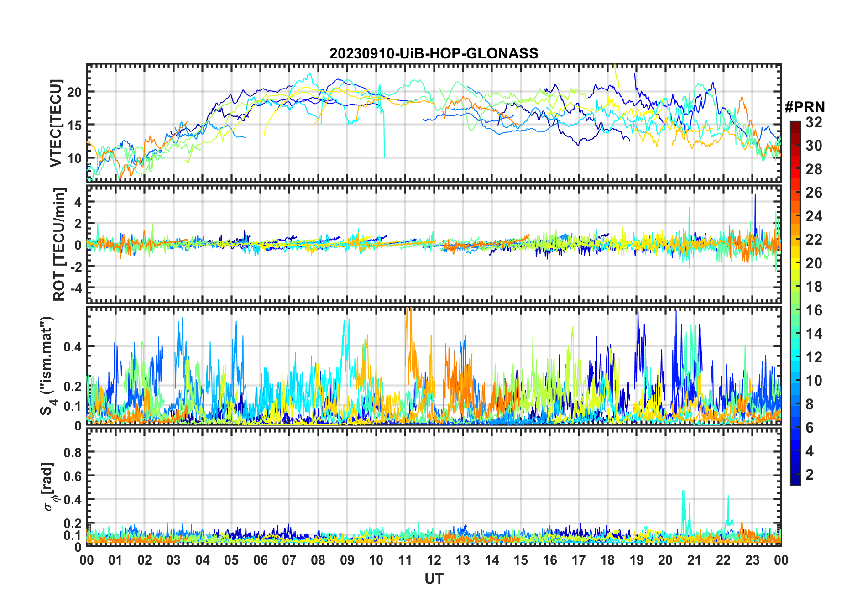The image size is (868, 607).
Task: Click the #PRN colorbar title
Action: [x=805, y=107]
